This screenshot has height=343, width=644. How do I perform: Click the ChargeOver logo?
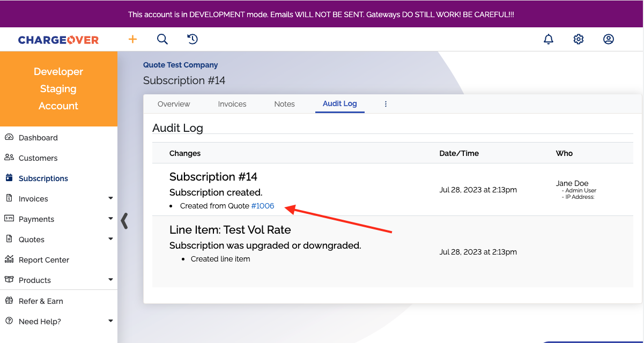click(58, 40)
